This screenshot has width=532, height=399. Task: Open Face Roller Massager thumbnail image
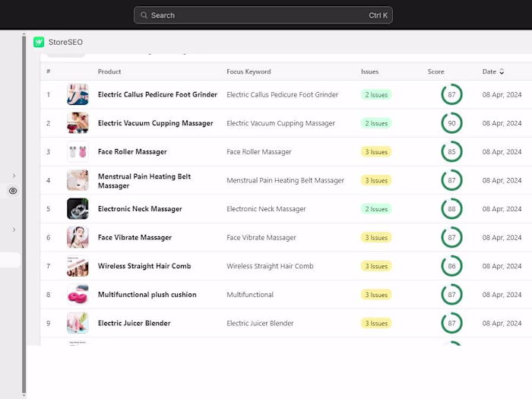point(78,152)
